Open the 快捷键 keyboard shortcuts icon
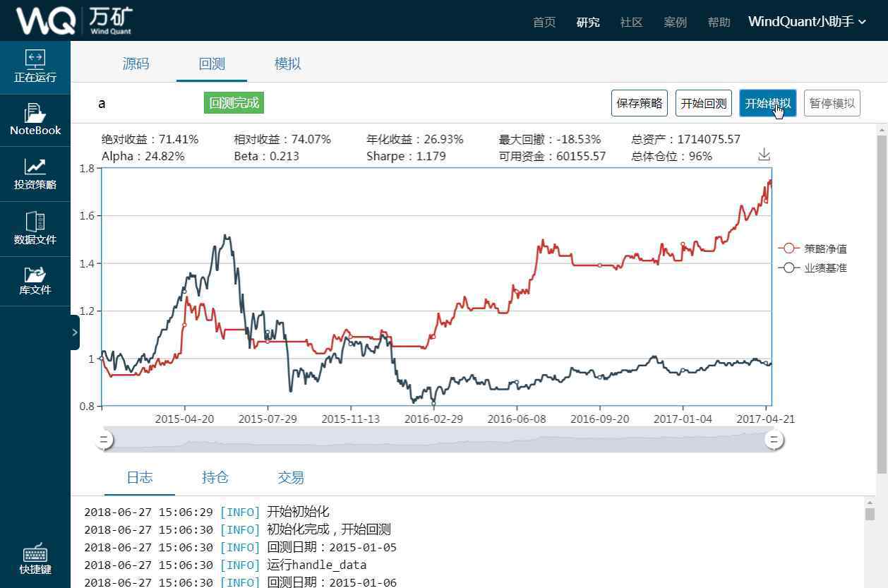Screen dimensions: 888x588 [35, 559]
